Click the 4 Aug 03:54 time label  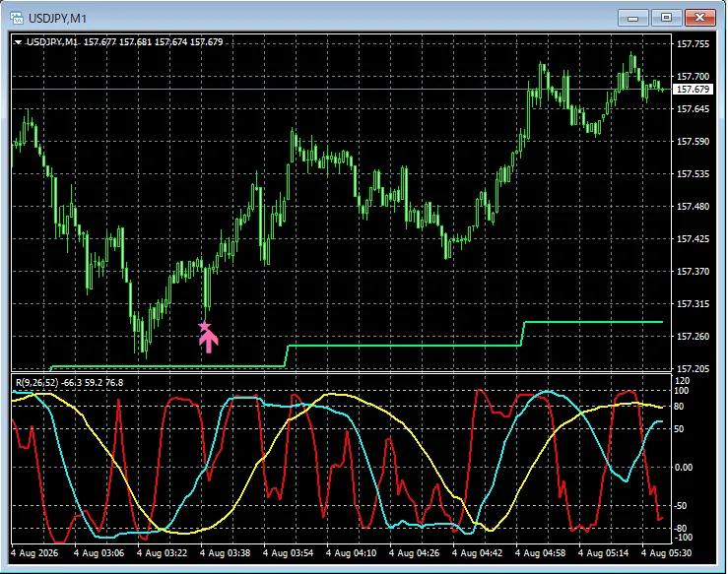point(288,553)
